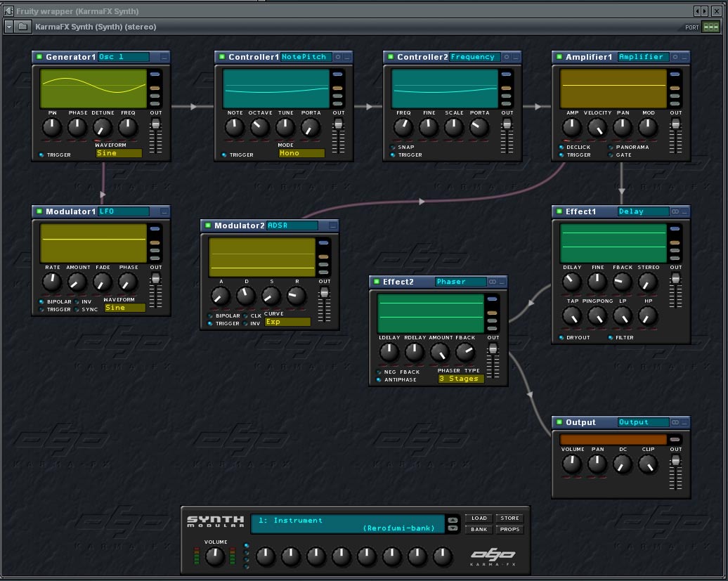This screenshot has height=581, width=728.
Task: Enable SNAP on Controller2
Action: click(x=392, y=147)
